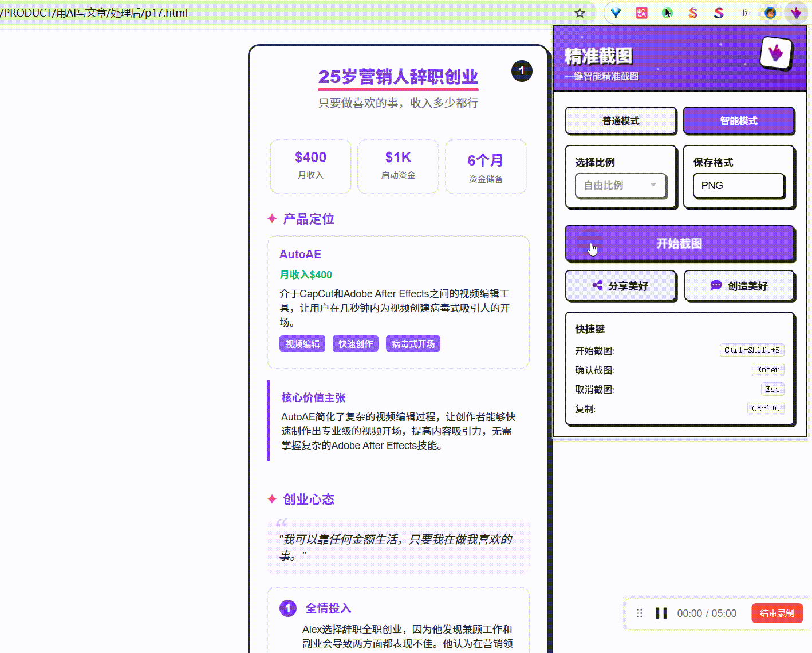Viewport: 812px width, 653px height.
Task: Bookmark this page with the star icon
Action: [x=580, y=13]
